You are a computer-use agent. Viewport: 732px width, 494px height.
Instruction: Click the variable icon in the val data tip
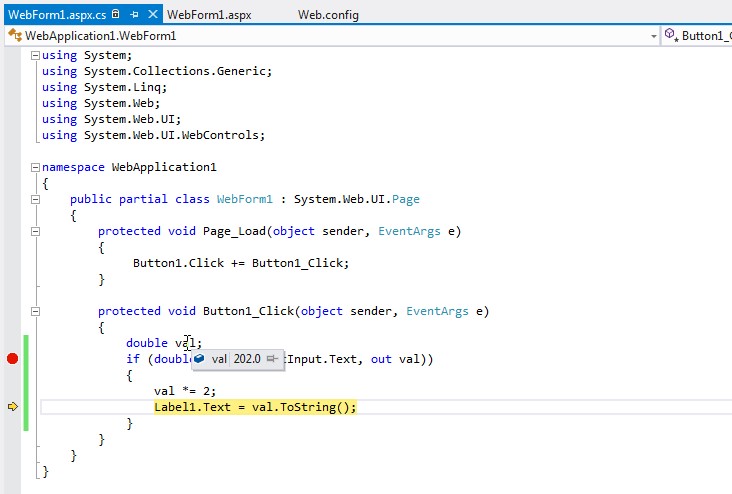pos(199,359)
